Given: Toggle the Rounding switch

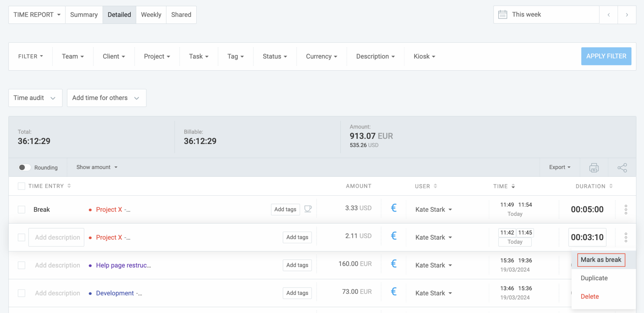Looking at the screenshot, I should click(24, 167).
